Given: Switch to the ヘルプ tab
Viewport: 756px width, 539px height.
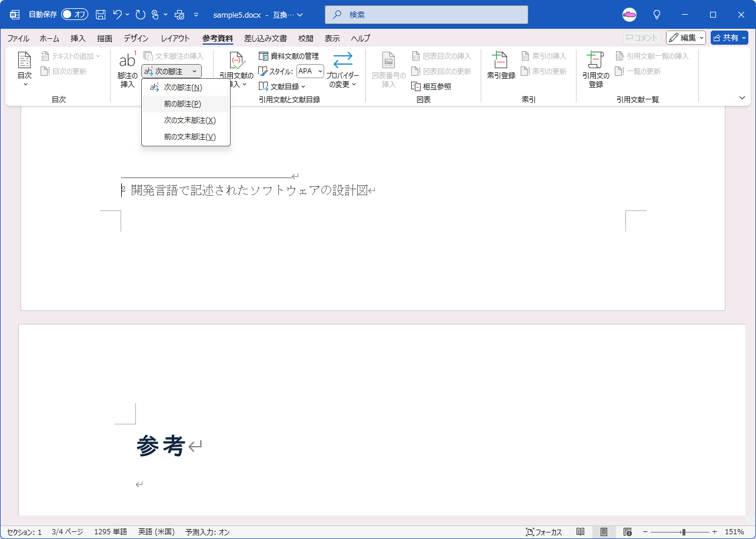Looking at the screenshot, I should tap(361, 38).
